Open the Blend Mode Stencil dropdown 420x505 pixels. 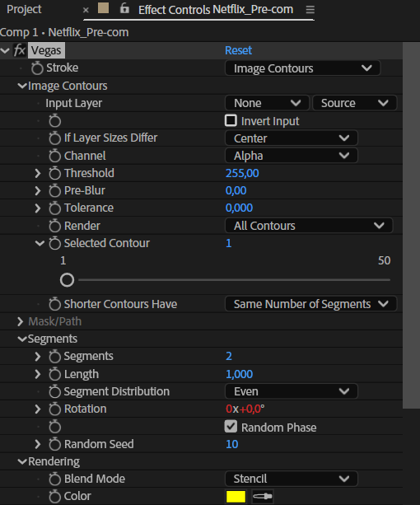click(x=292, y=479)
